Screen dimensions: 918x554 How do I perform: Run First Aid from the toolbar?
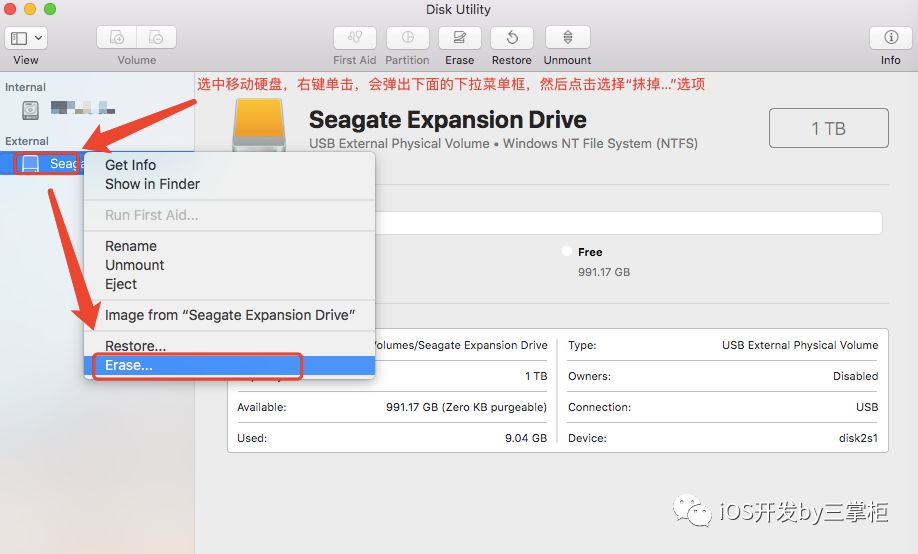(355, 38)
